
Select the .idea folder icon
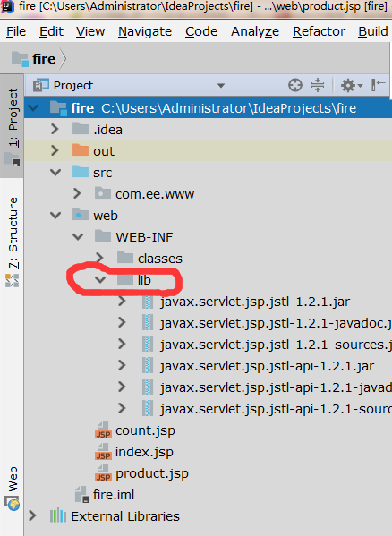point(81,129)
